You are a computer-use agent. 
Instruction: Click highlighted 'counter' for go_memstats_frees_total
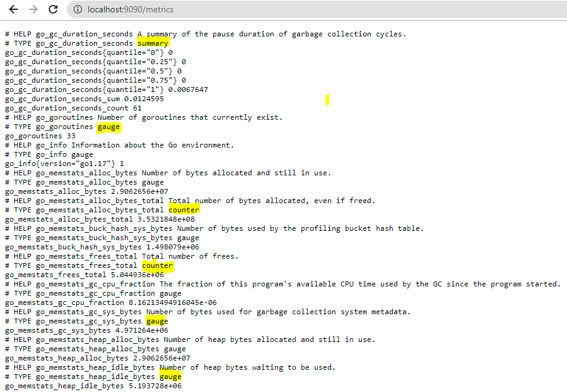tap(157, 265)
